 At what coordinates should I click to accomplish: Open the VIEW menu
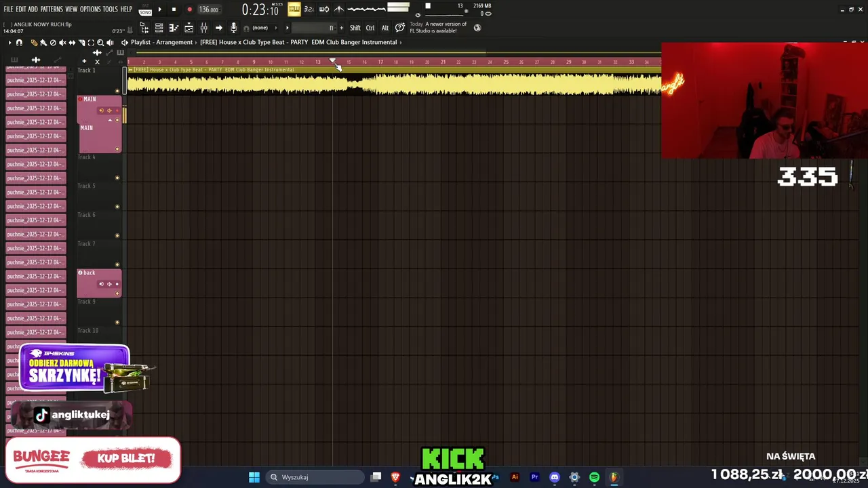coord(71,9)
